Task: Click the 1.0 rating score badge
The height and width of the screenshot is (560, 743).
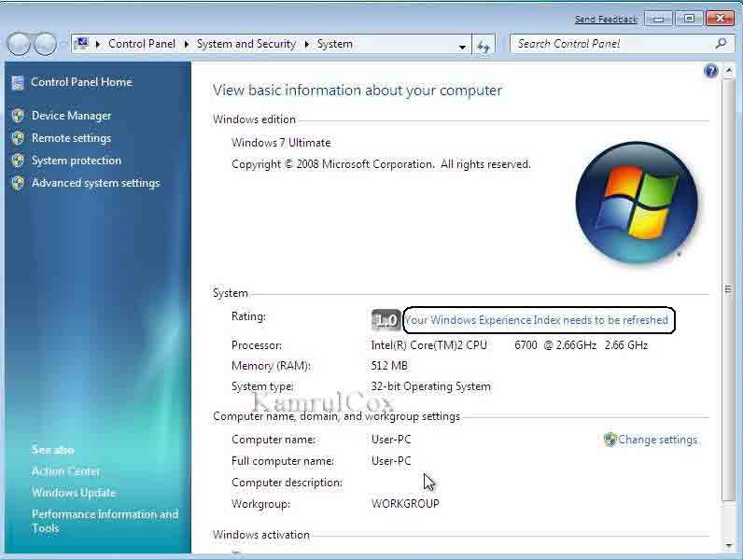Action: [x=386, y=320]
